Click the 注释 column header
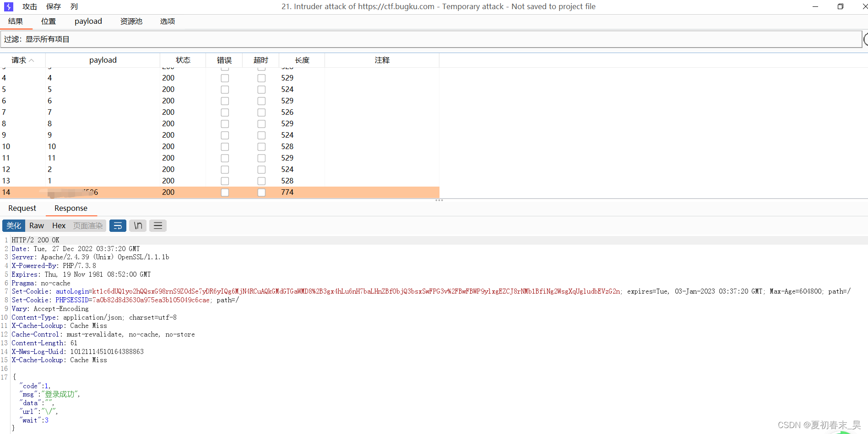868x434 pixels. (382, 60)
